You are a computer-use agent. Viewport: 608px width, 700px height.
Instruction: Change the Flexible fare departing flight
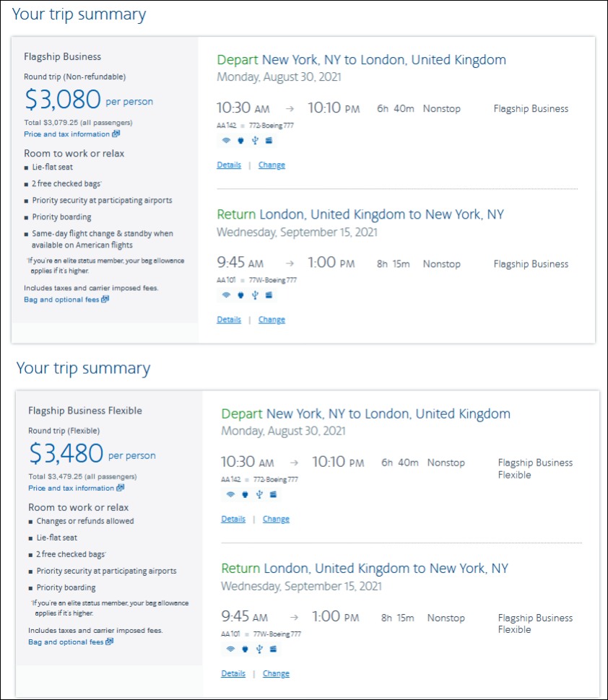(276, 519)
